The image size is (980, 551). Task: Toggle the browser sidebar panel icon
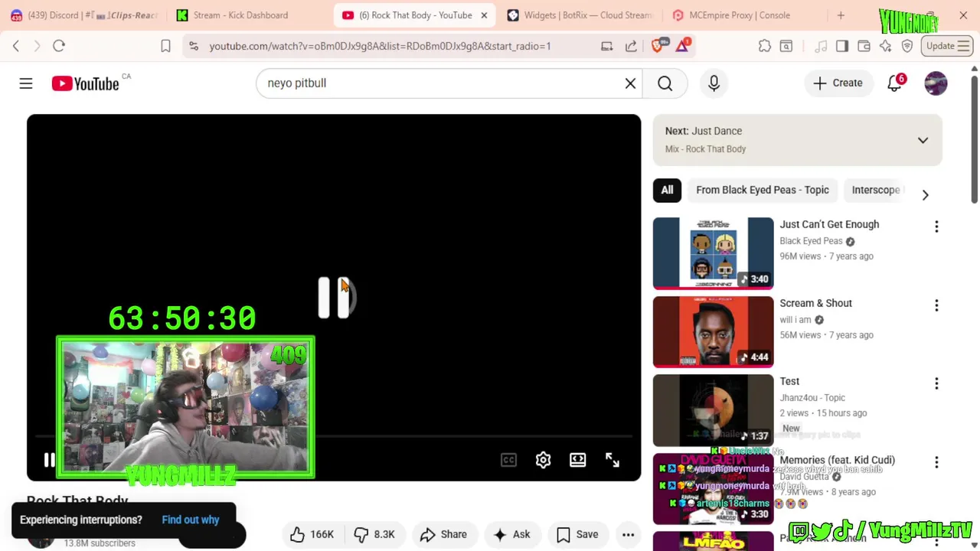(x=842, y=46)
